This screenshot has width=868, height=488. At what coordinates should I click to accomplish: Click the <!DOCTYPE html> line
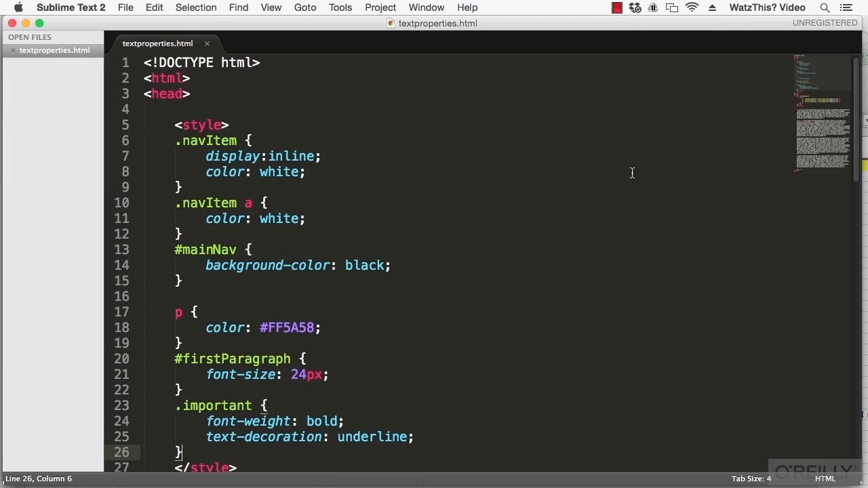[x=201, y=62]
